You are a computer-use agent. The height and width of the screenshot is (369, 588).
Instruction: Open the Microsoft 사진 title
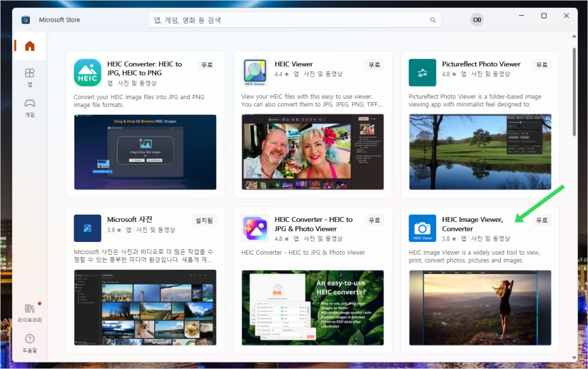click(x=130, y=219)
